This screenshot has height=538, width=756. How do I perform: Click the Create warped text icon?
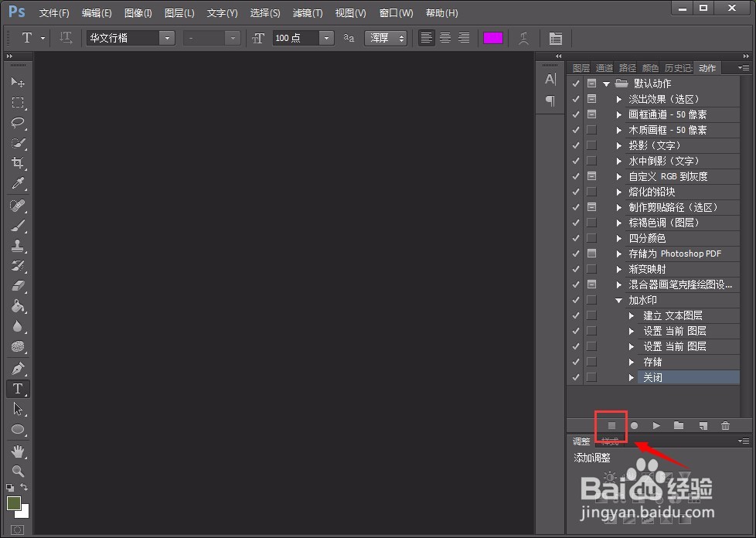[x=523, y=38]
